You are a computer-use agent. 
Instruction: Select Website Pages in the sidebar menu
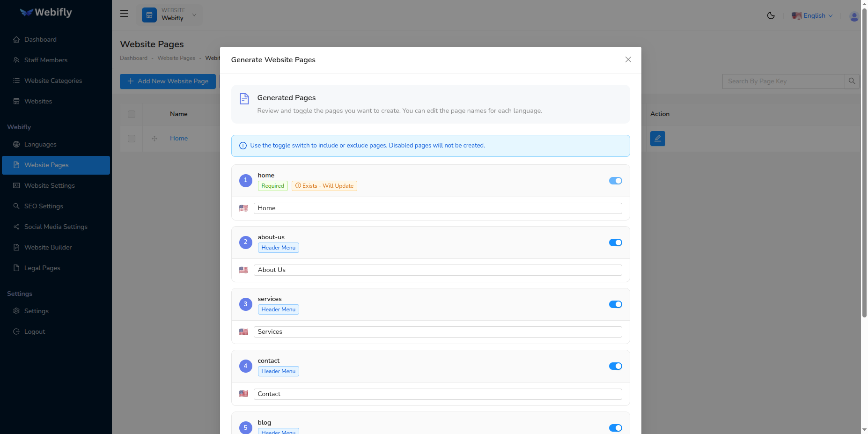[x=46, y=165]
